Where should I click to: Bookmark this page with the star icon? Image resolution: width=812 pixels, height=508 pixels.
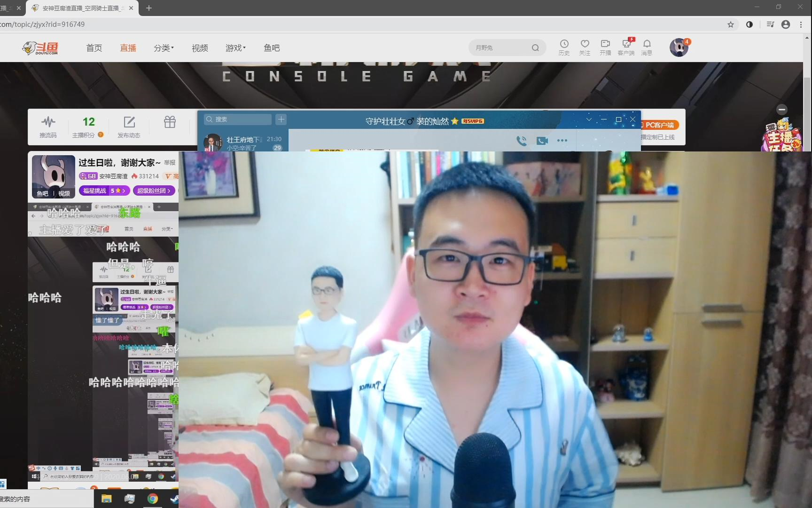coord(730,24)
